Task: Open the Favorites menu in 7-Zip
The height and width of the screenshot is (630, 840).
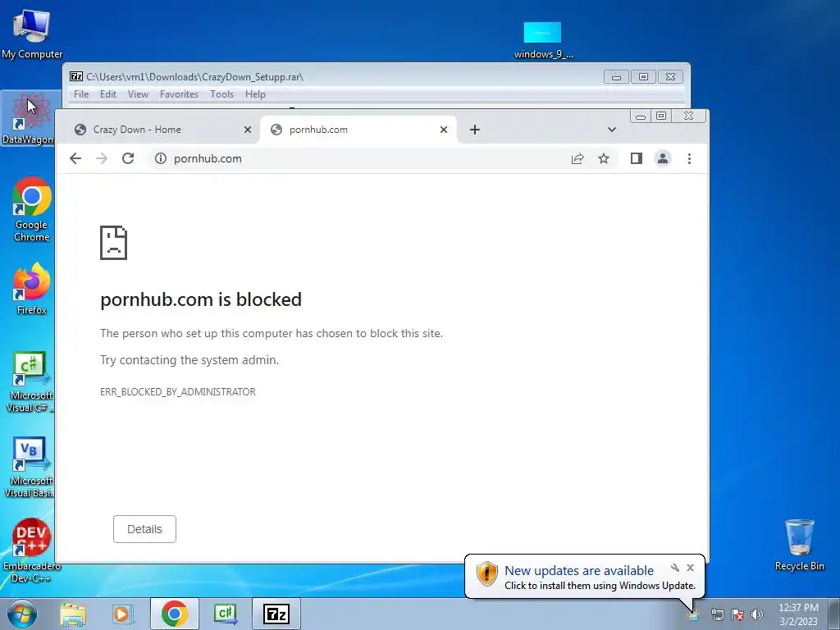Action: tap(179, 94)
